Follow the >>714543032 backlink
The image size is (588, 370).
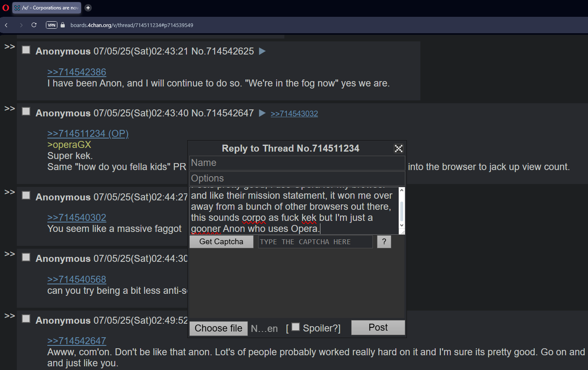click(294, 113)
